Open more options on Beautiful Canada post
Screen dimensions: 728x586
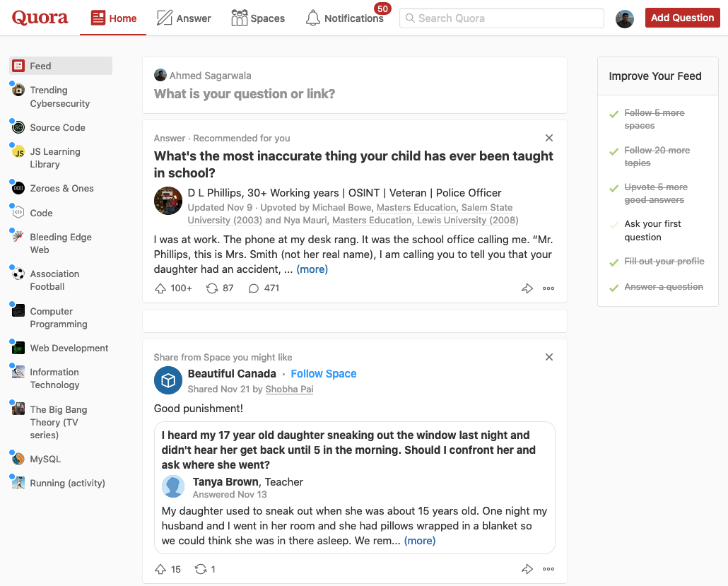(x=548, y=569)
